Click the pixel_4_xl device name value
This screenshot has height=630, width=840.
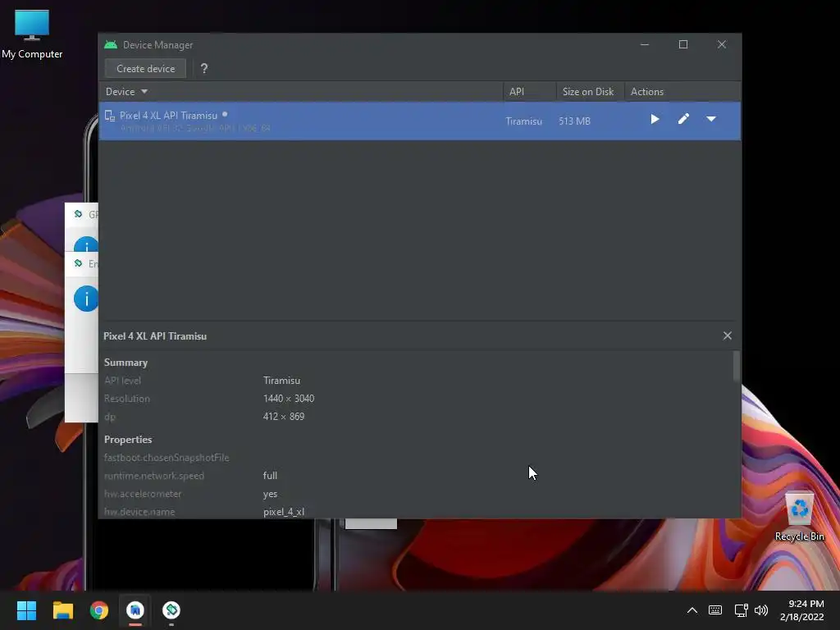coord(284,512)
